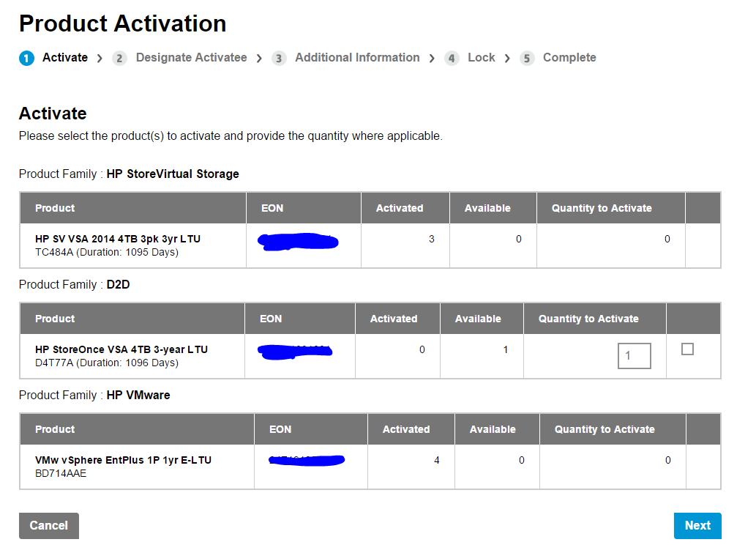The width and height of the screenshot is (756, 553).
Task: Click the step 5 number circle icon
Action: (x=528, y=59)
